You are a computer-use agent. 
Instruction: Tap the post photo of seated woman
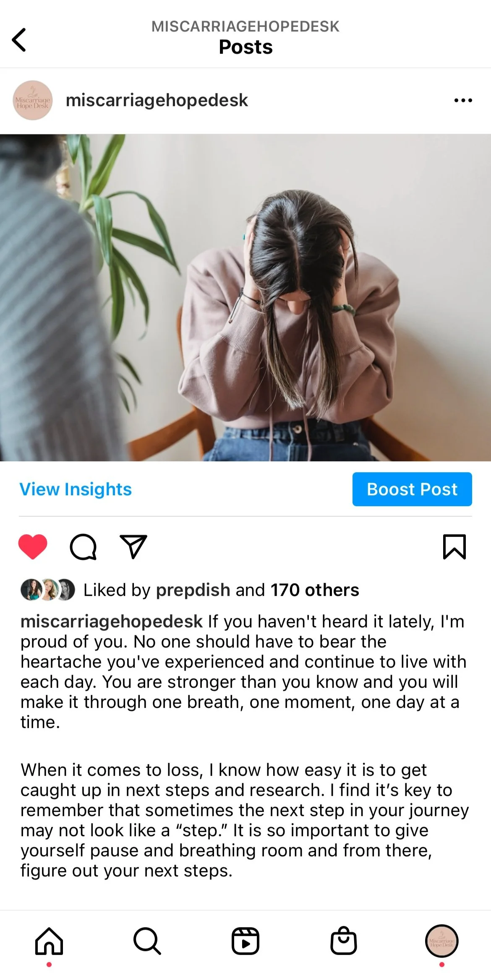point(245,298)
